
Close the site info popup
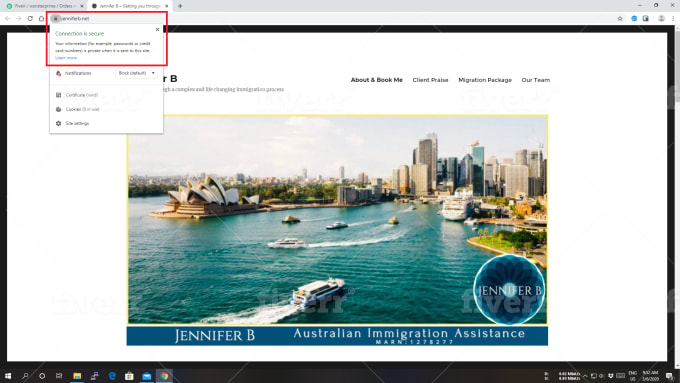pos(157,29)
